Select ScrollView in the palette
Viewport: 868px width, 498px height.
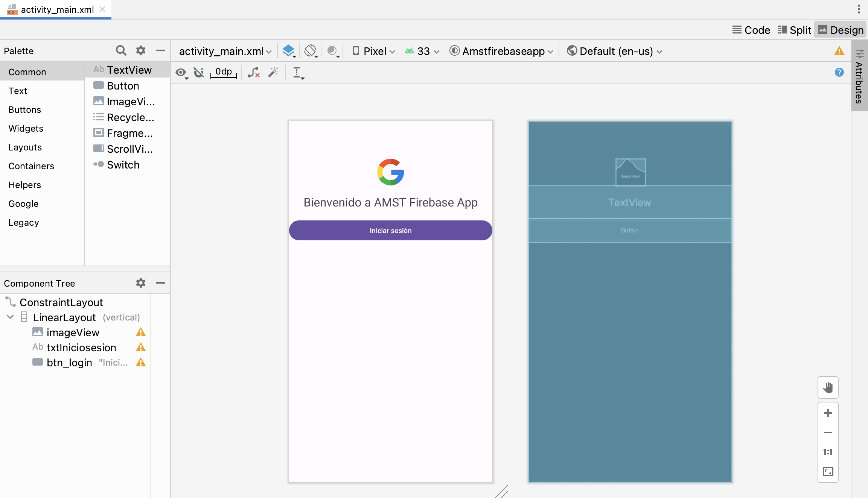pos(128,149)
